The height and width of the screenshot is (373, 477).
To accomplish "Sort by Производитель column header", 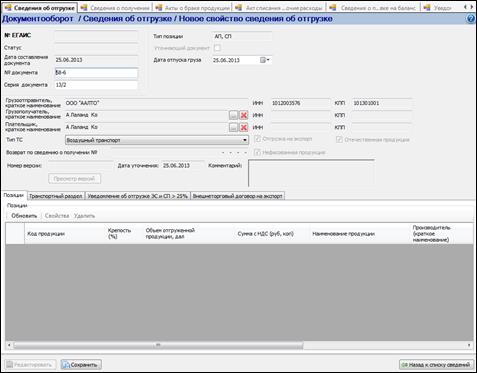I will [x=442, y=234].
